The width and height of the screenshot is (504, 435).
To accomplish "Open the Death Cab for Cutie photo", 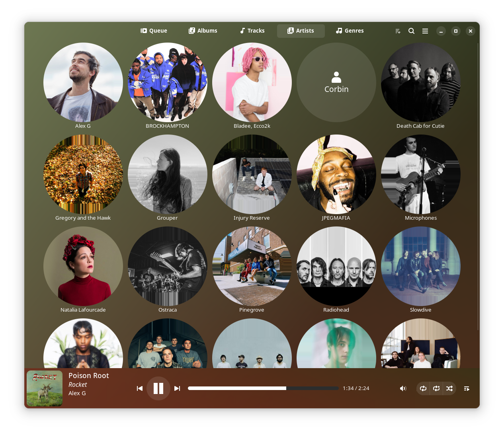I will pos(421,82).
